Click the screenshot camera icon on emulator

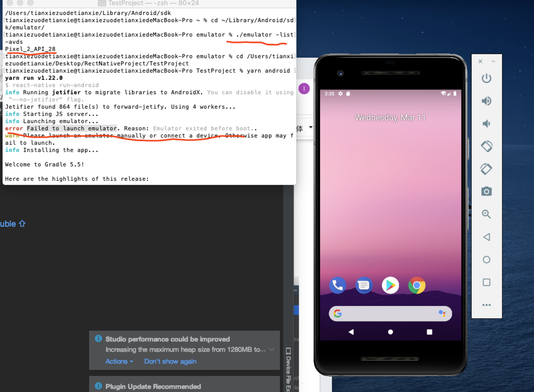(486, 191)
